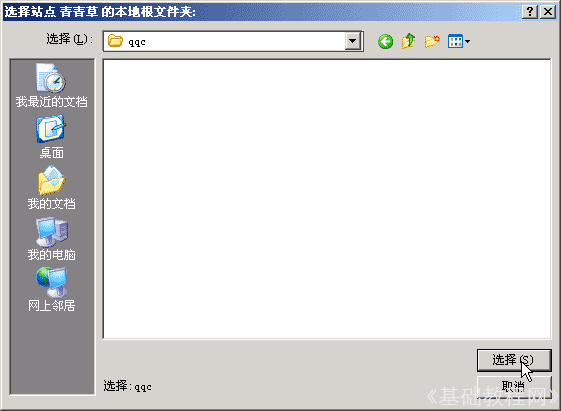Expand the qqc folder dropdown arrow
This screenshot has height=411, width=561.
point(352,41)
